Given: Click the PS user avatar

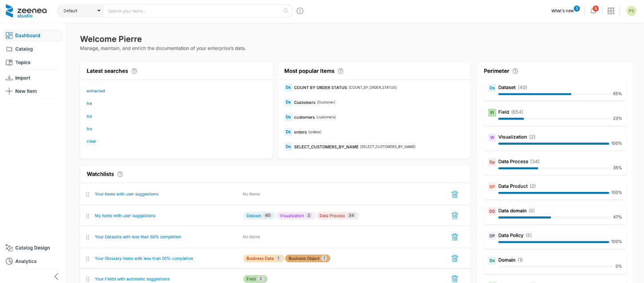Looking at the screenshot, I should [631, 11].
